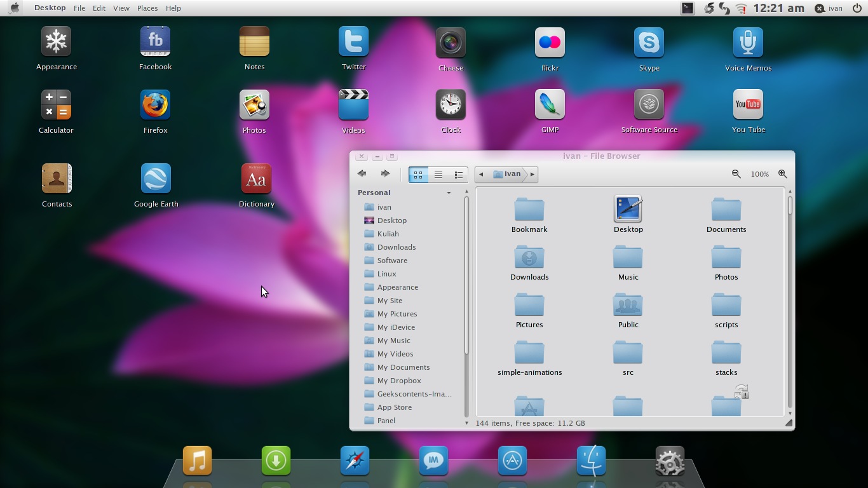The width and height of the screenshot is (868, 488).
Task: Click the Desktop menu title
Action: (x=50, y=8)
